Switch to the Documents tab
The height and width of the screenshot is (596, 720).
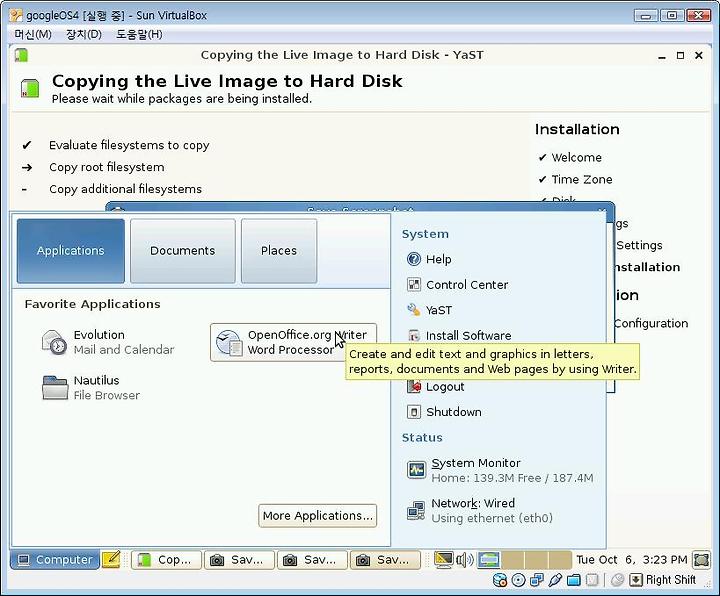click(183, 251)
